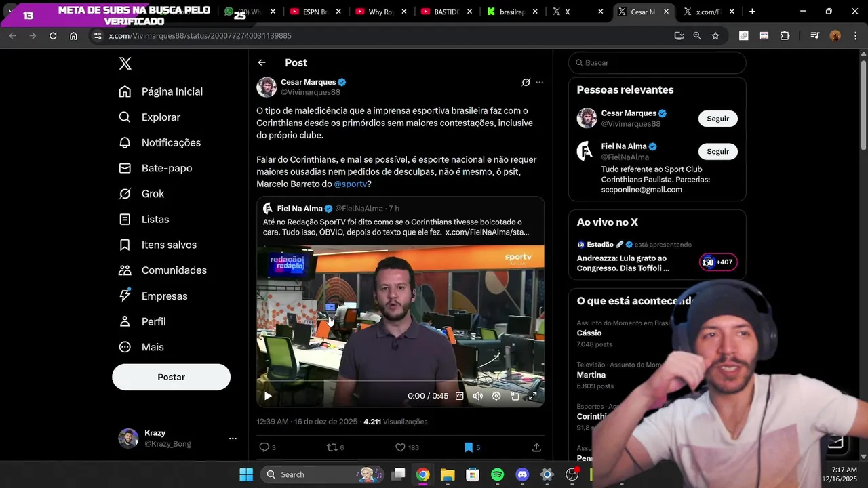
Task: Open Empresas in the sidebar
Action: (153, 296)
